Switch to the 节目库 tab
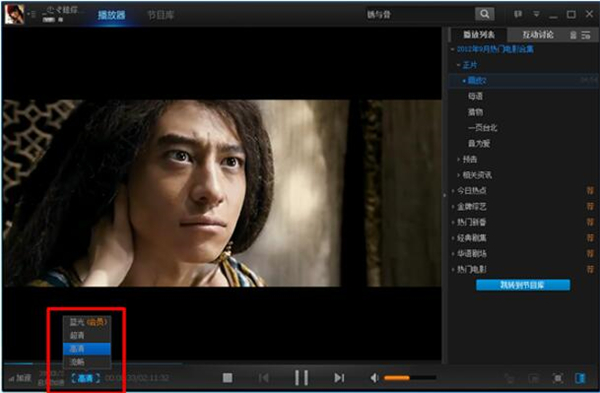Image resolution: width=600 pixels, height=393 pixels. click(x=161, y=15)
